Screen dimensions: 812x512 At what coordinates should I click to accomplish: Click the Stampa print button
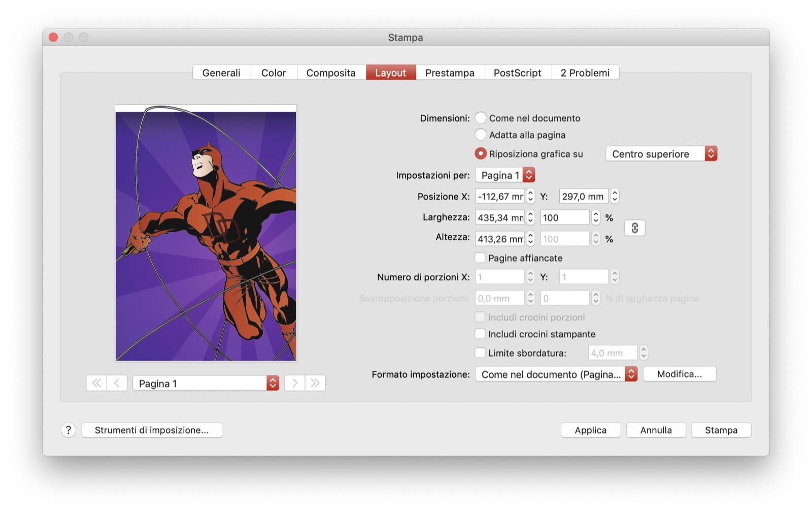[721, 430]
